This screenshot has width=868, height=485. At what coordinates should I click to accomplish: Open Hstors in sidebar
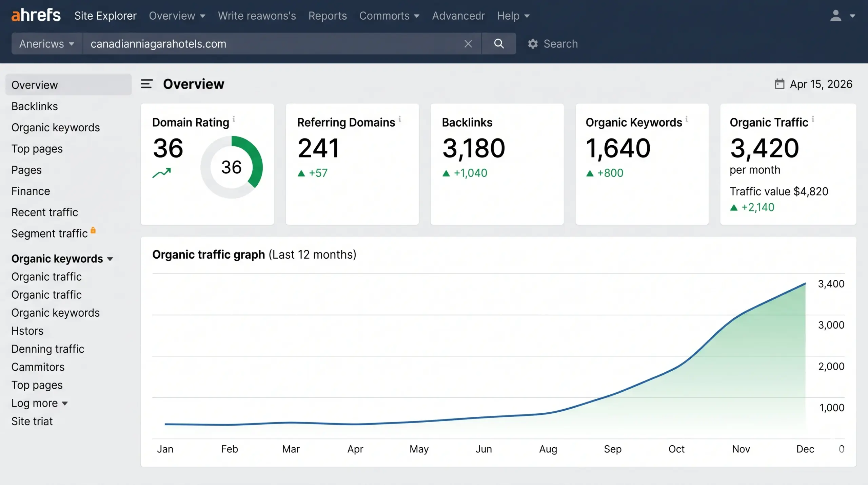click(27, 331)
